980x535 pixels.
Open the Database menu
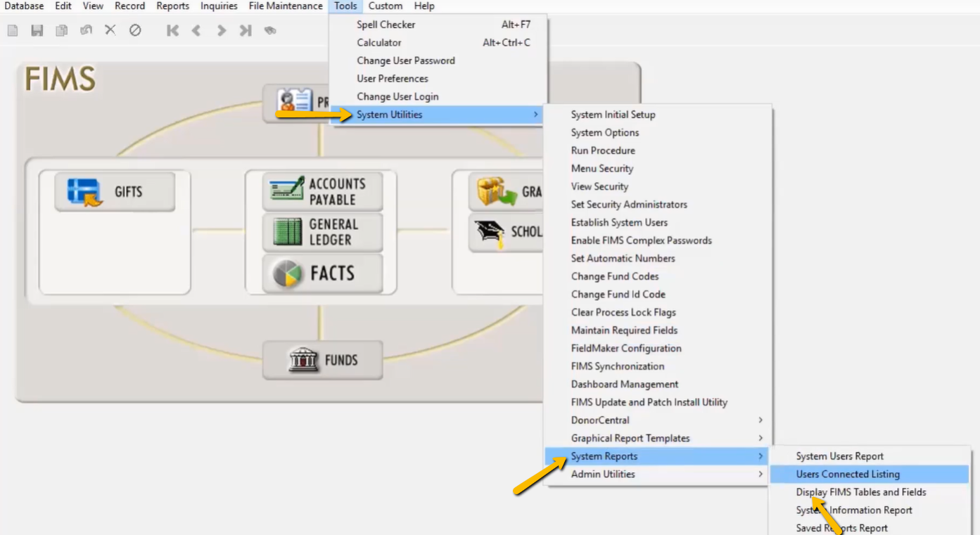[24, 6]
